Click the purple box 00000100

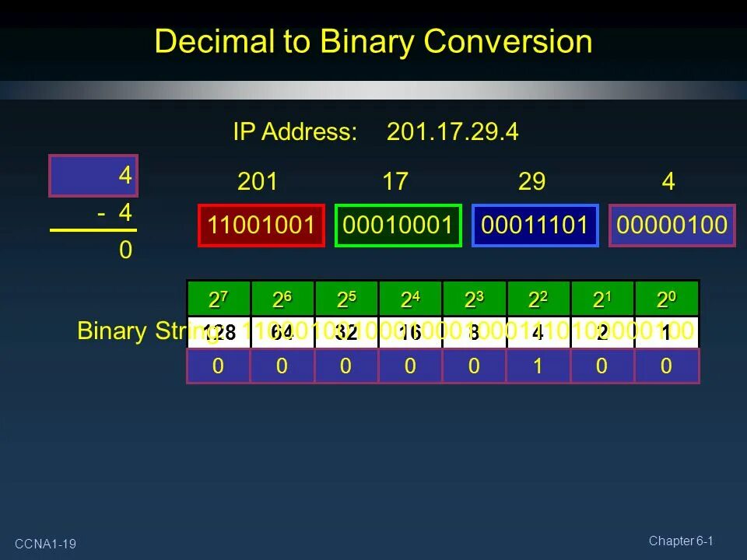coord(672,226)
